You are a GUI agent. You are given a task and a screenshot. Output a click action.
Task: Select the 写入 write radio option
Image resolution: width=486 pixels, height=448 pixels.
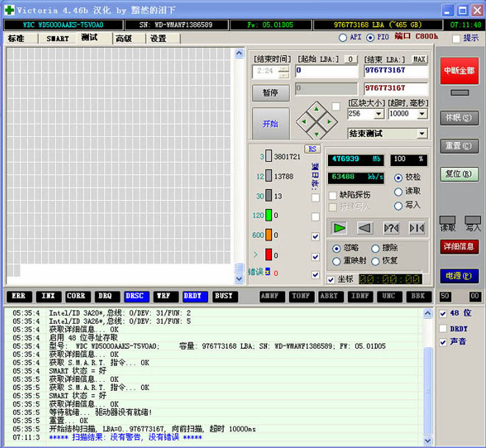398,206
